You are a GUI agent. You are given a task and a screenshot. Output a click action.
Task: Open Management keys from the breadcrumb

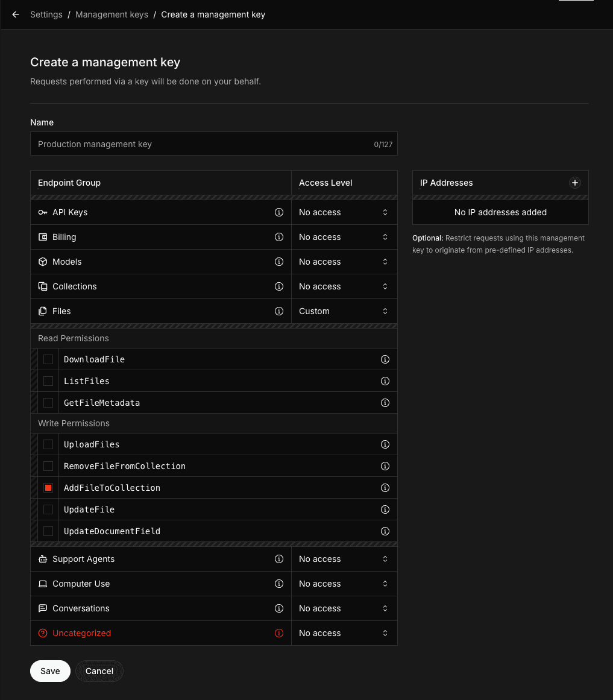click(112, 14)
